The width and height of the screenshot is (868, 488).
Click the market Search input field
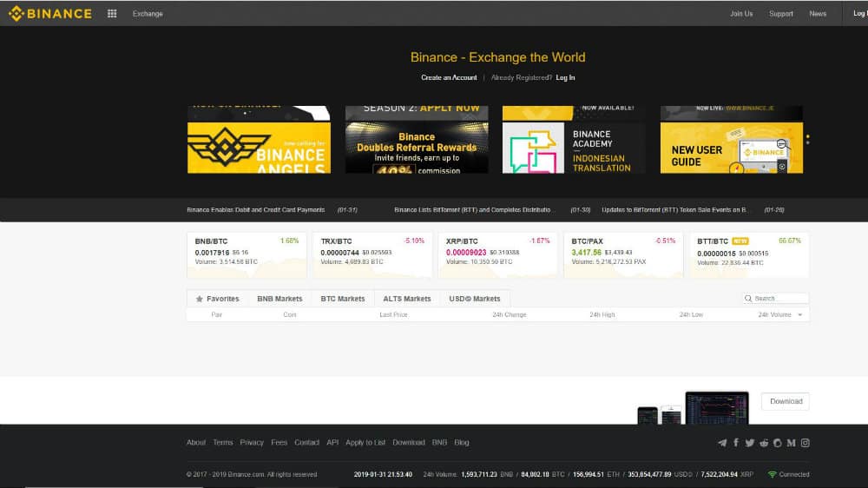tap(775, 299)
